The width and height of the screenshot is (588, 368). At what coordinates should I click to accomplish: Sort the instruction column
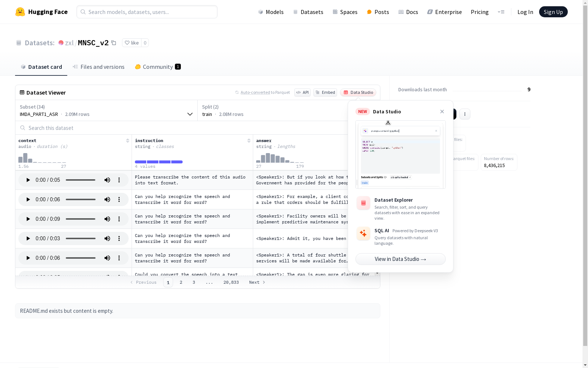pos(249,141)
